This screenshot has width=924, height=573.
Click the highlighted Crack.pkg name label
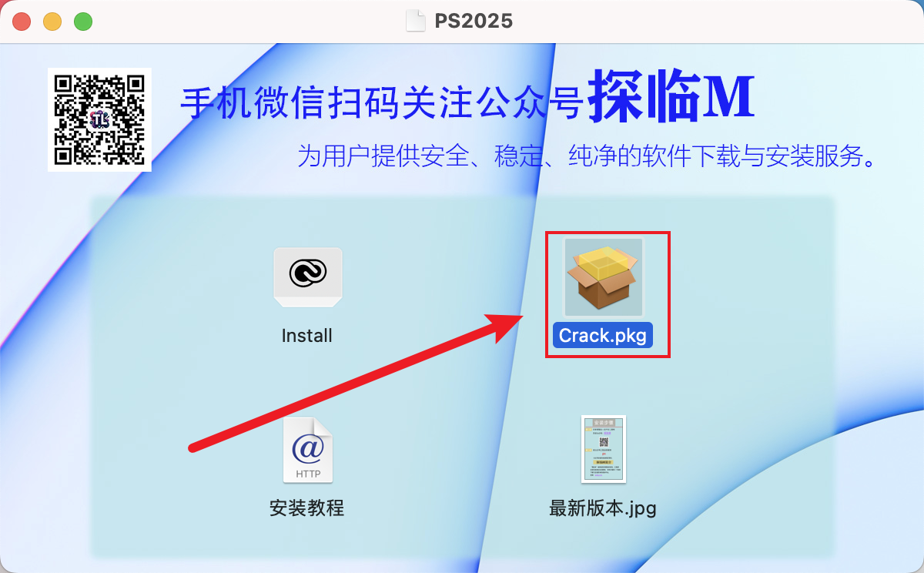point(603,336)
